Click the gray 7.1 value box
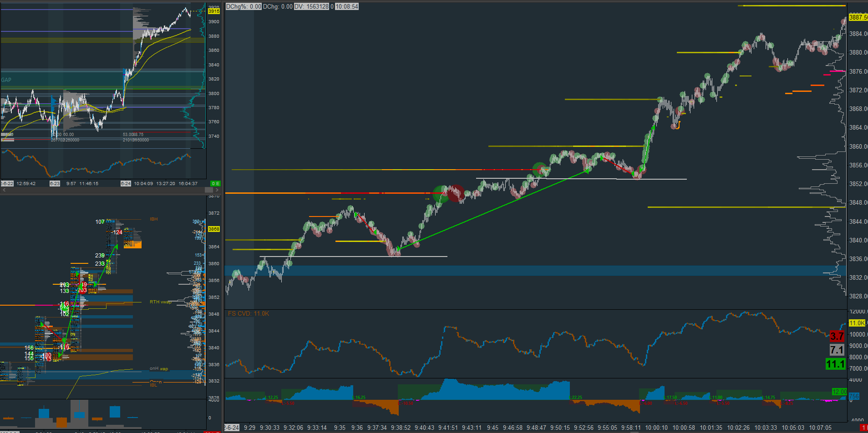The image size is (868, 433). pos(837,350)
